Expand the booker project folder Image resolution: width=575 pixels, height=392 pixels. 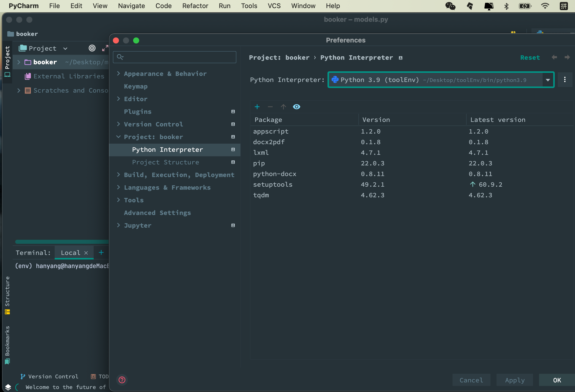click(x=18, y=62)
